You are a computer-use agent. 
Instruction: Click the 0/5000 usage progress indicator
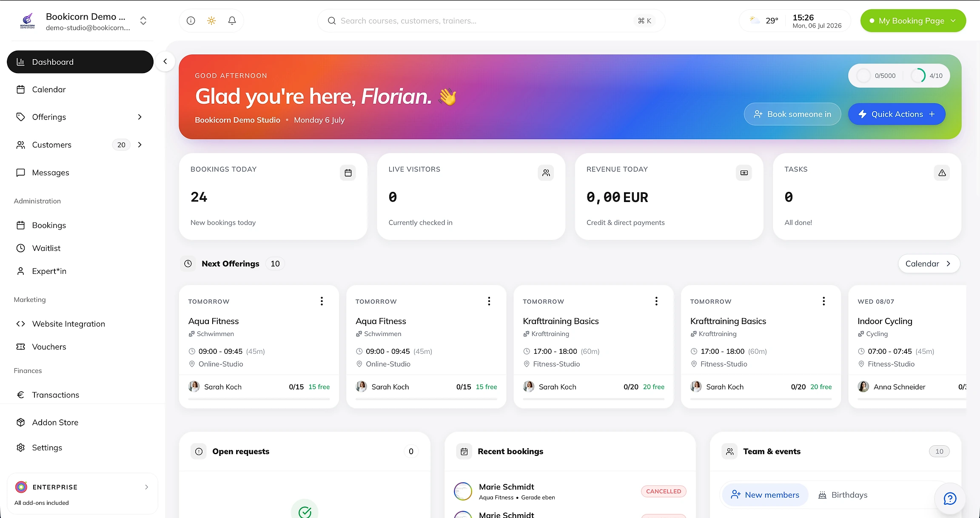pyautogui.click(x=877, y=76)
